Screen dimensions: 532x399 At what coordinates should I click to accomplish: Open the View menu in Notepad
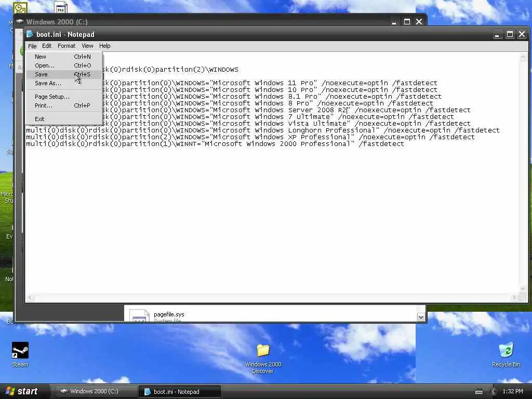87,46
